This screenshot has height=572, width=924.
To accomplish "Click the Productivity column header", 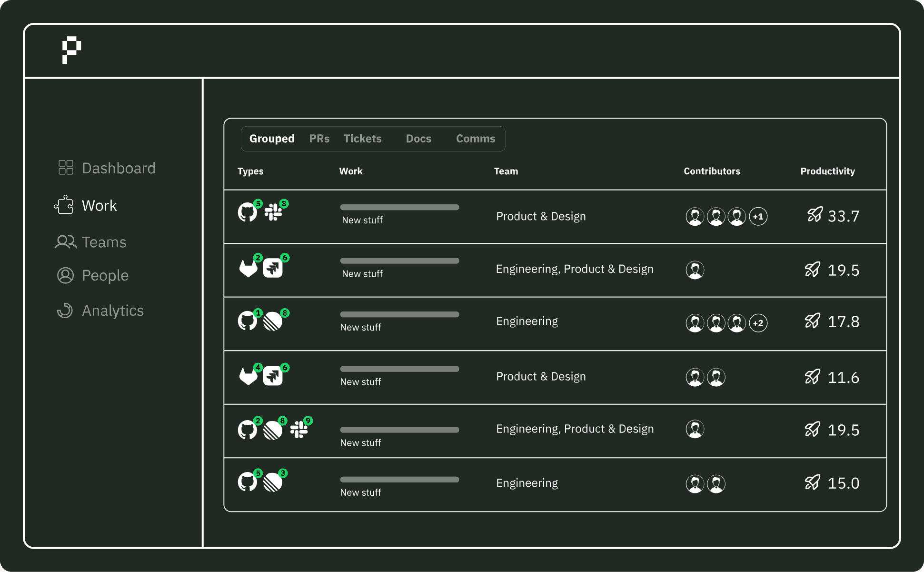I will (827, 171).
